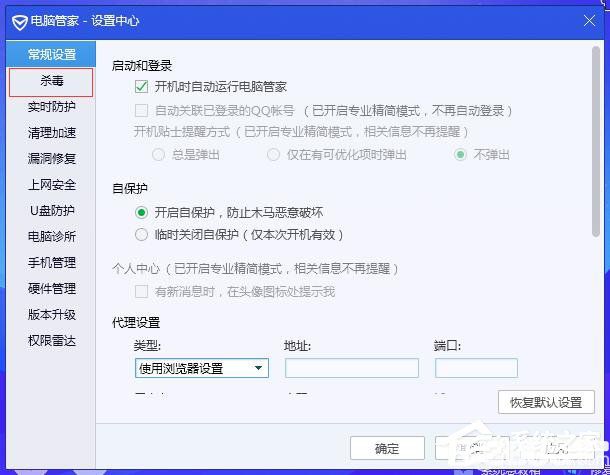
Task: Select the 总是弹出 radio option
Action: click(158, 155)
